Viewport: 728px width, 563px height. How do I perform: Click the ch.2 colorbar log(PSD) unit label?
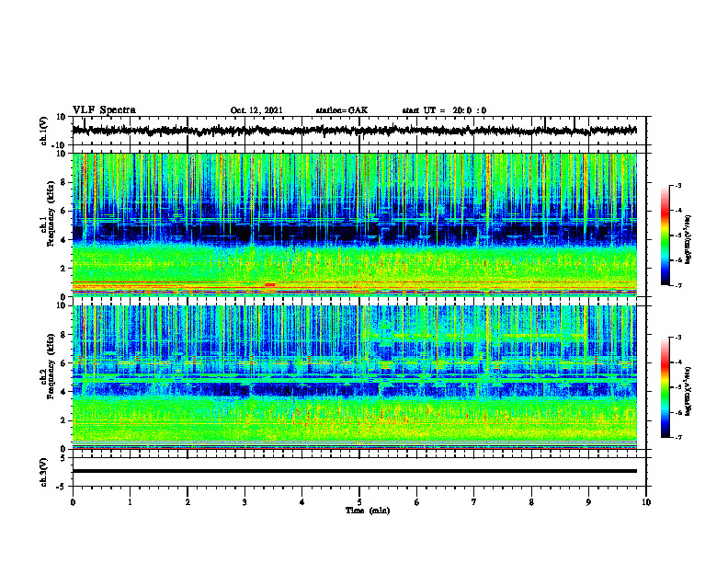pyautogui.click(x=688, y=392)
